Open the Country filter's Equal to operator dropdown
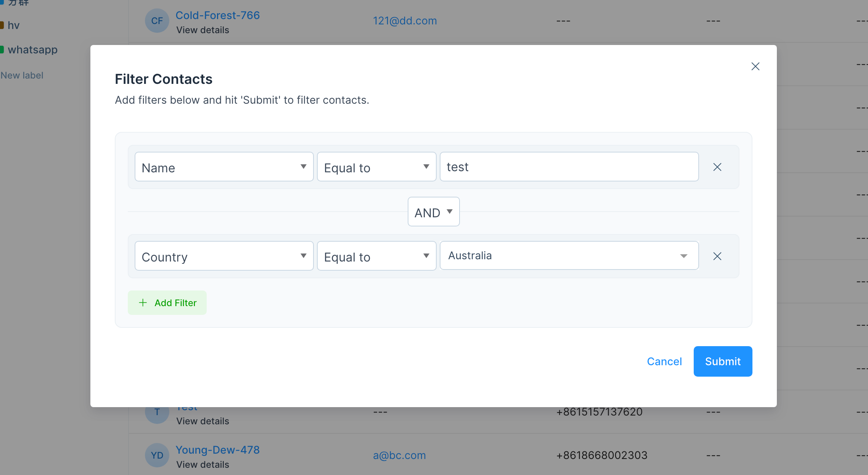This screenshot has width=868, height=475. (376, 256)
